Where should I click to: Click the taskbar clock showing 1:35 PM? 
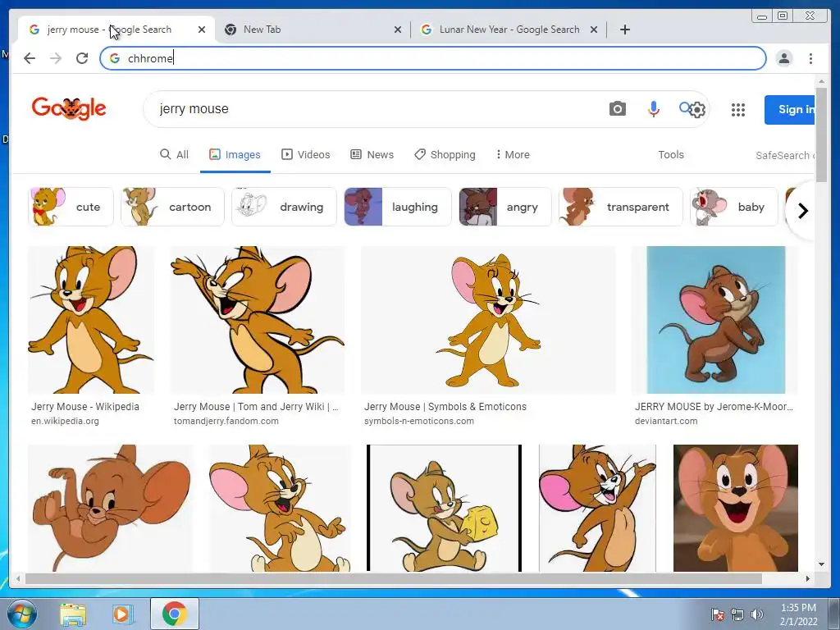798,614
